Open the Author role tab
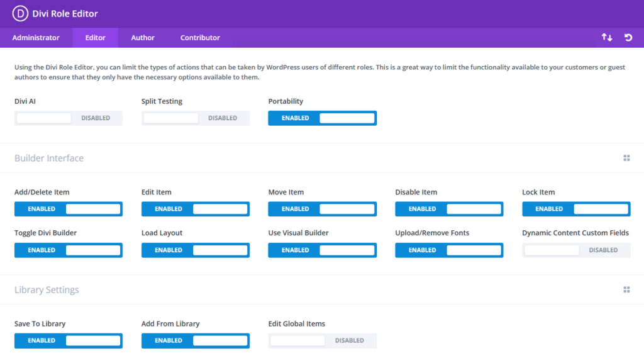 (x=142, y=38)
